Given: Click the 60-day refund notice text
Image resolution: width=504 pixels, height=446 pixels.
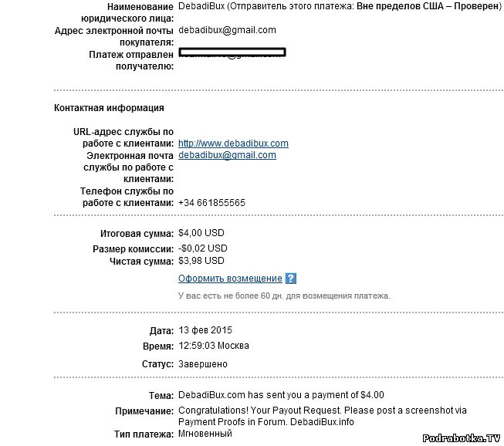Looking at the screenshot, I should click(284, 296).
